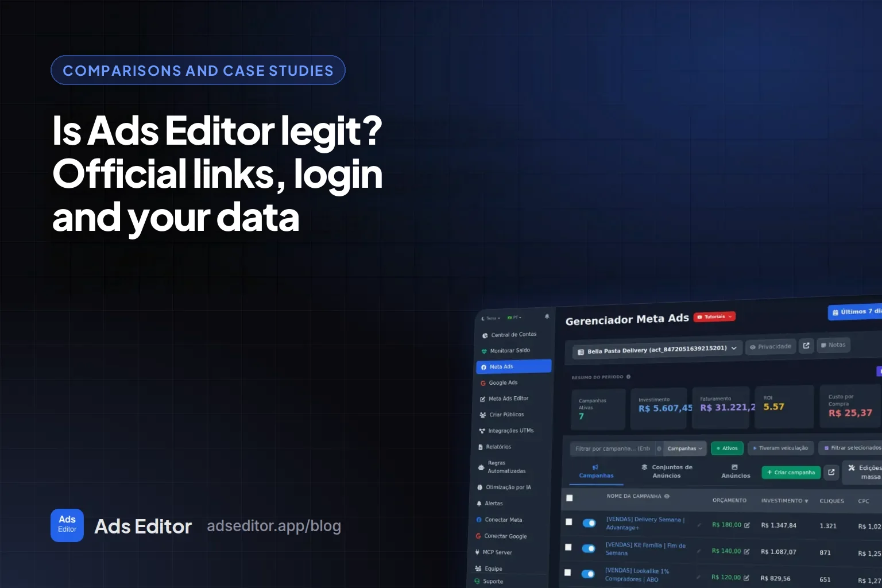Click the info icon next to Resumo do Período

tap(628, 377)
